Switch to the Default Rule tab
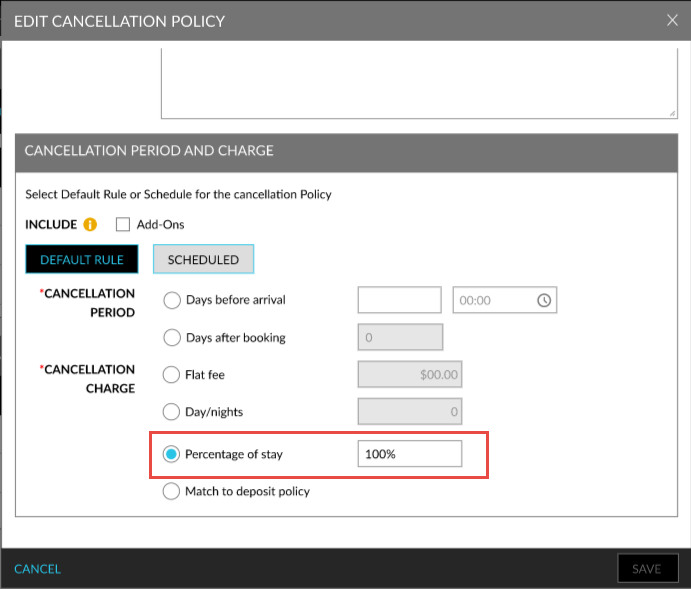Image resolution: width=691 pixels, height=589 pixels. (x=82, y=259)
